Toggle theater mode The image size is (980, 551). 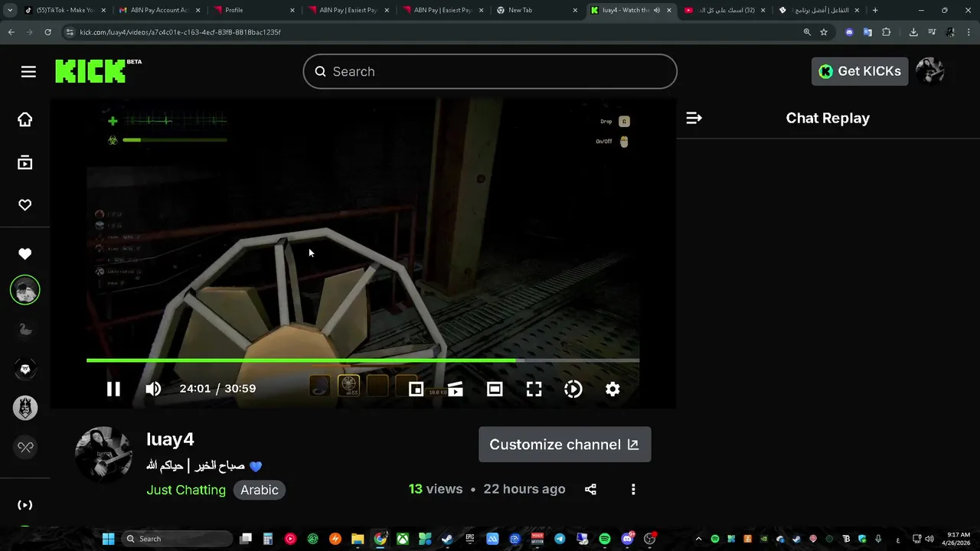pyautogui.click(x=495, y=389)
